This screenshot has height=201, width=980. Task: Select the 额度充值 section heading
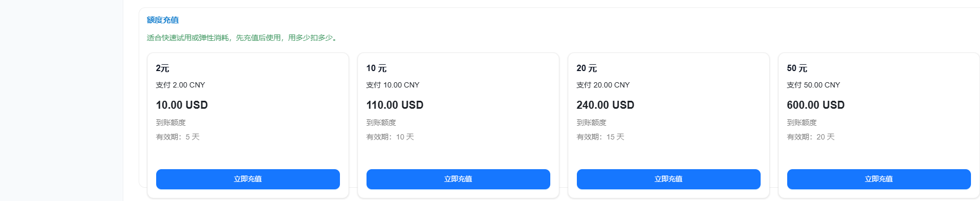tap(163, 20)
